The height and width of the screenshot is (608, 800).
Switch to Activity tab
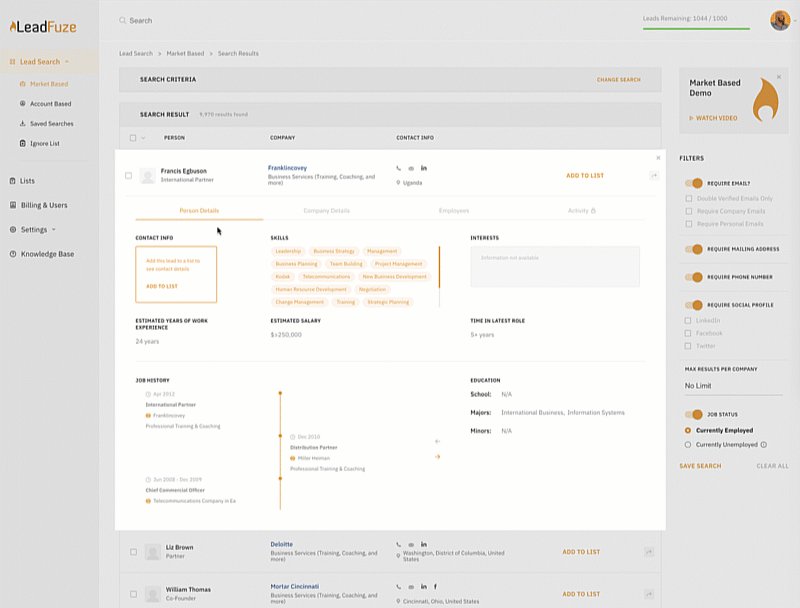click(x=581, y=211)
